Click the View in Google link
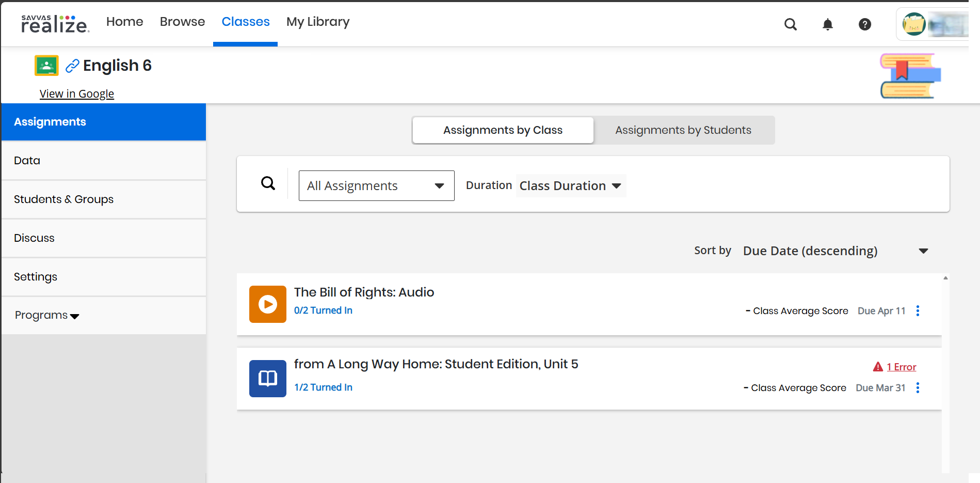Screen dimensions: 980x483 click(x=77, y=94)
